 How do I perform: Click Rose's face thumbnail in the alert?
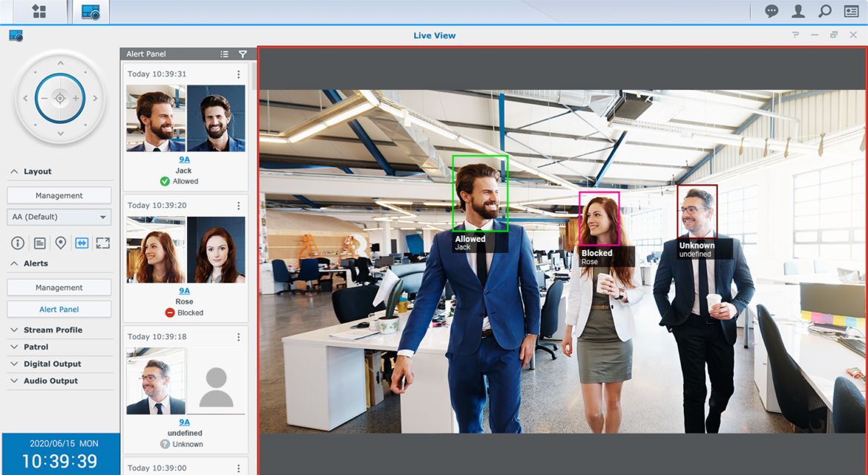(216, 249)
